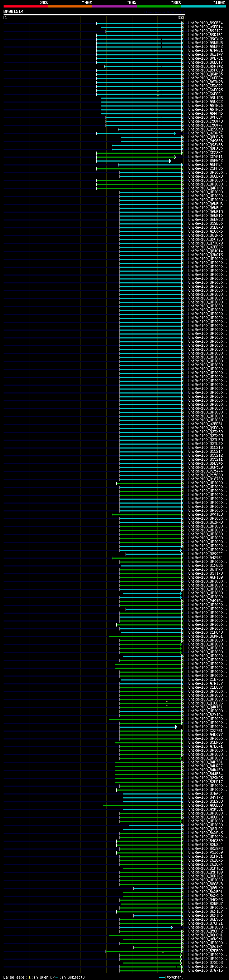Click UniRef100_B4MZD1 label
This screenshot has height=980, width=229.
tap(205, 762)
